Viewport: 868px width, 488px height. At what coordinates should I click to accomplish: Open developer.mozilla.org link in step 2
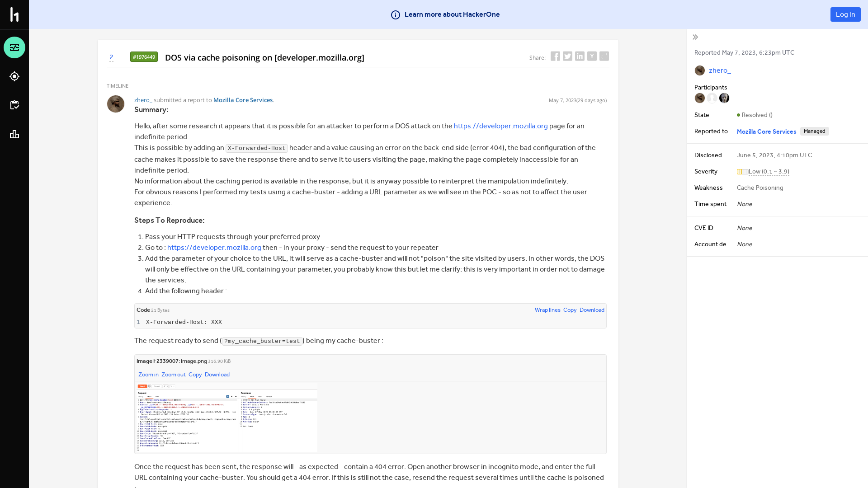pos(214,248)
